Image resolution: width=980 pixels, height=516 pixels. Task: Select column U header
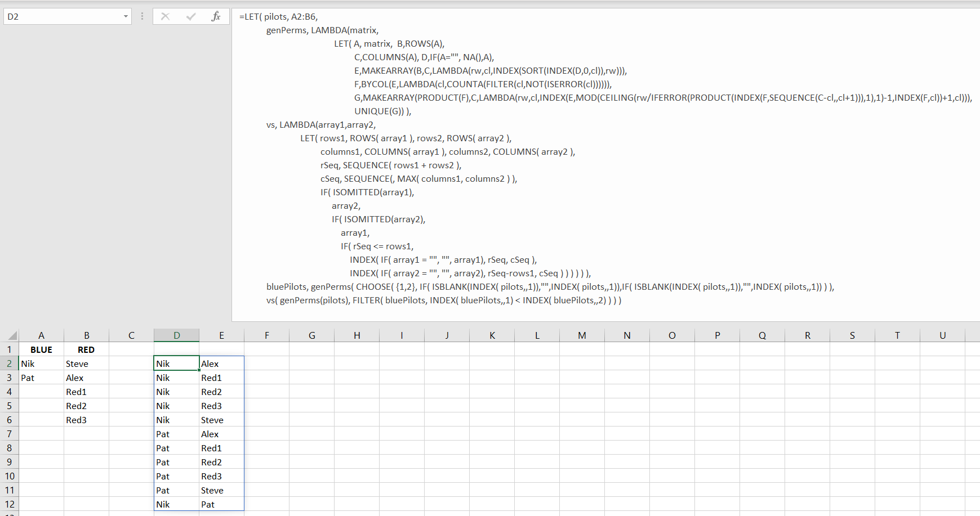tap(942, 335)
